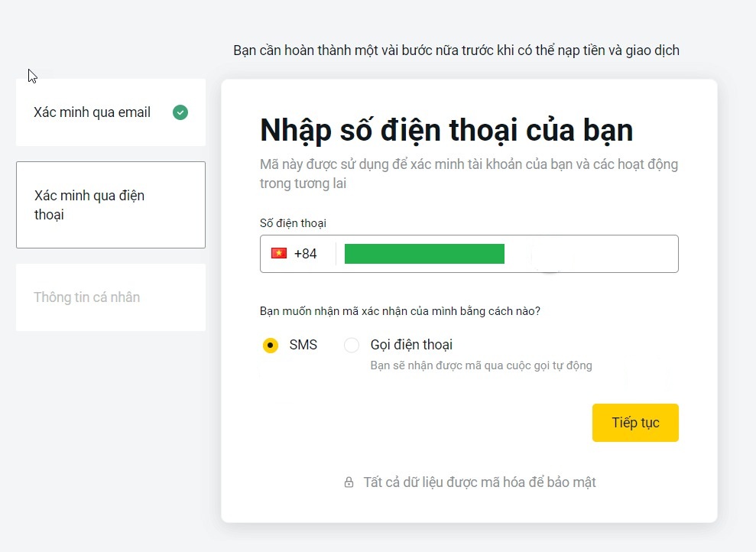Click the Số điện thoại field label

[293, 223]
